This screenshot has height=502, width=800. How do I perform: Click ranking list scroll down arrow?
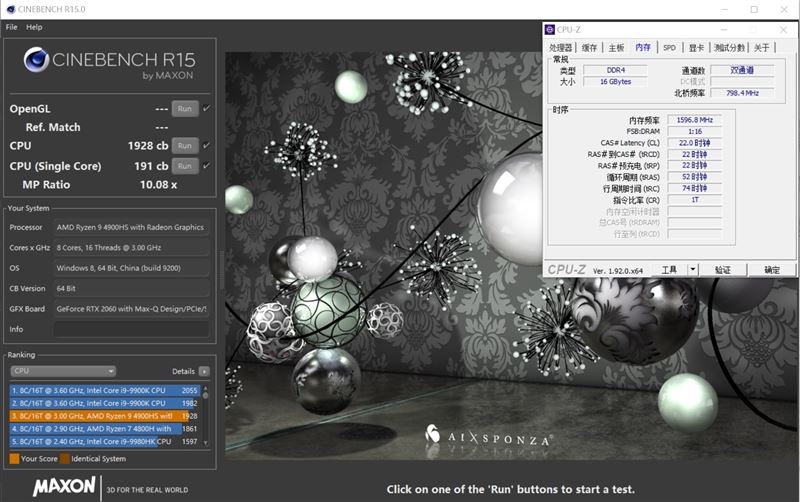pyautogui.click(x=206, y=443)
